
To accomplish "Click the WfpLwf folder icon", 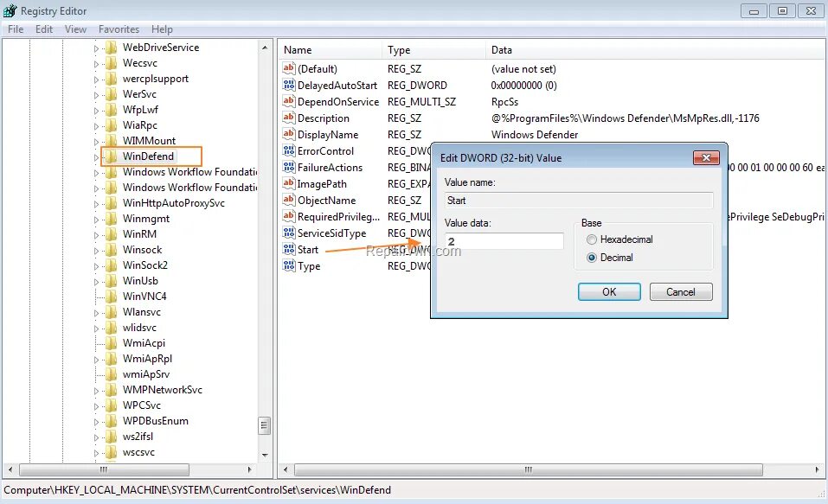I will pyautogui.click(x=111, y=110).
